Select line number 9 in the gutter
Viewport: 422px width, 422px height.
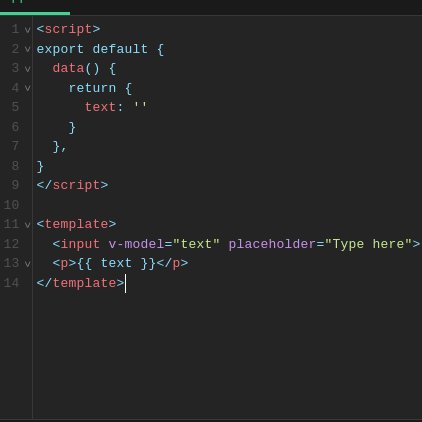(15, 185)
